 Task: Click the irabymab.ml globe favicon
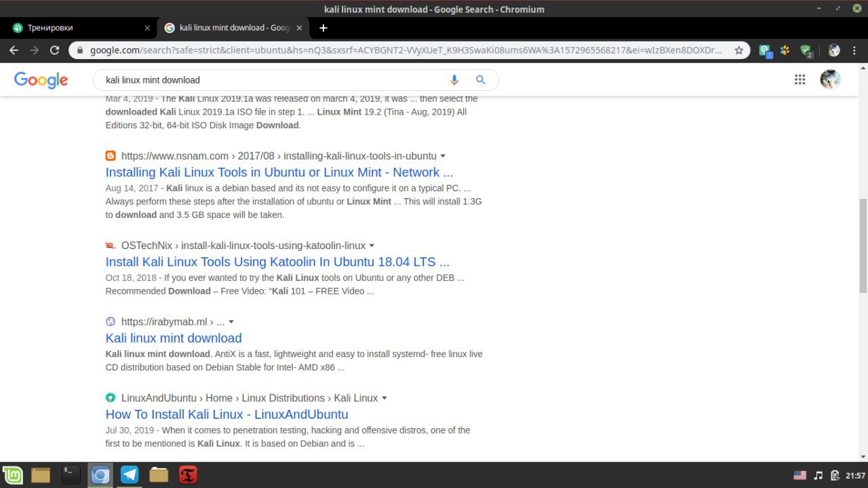tap(111, 322)
